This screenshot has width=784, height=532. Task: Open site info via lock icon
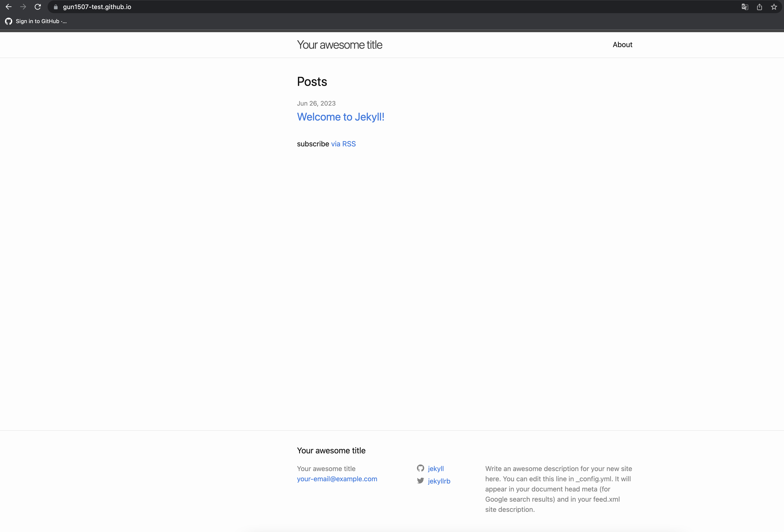pyautogui.click(x=56, y=7)
